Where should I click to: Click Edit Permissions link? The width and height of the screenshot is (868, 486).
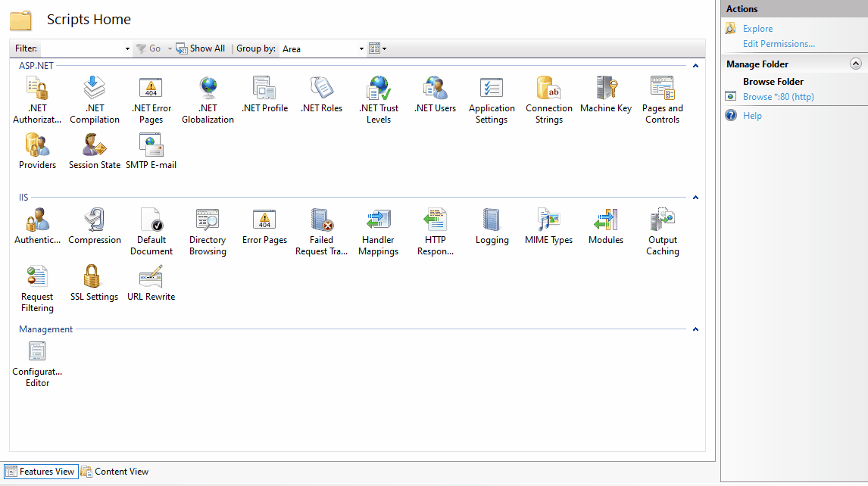click(x=779, y=44)
